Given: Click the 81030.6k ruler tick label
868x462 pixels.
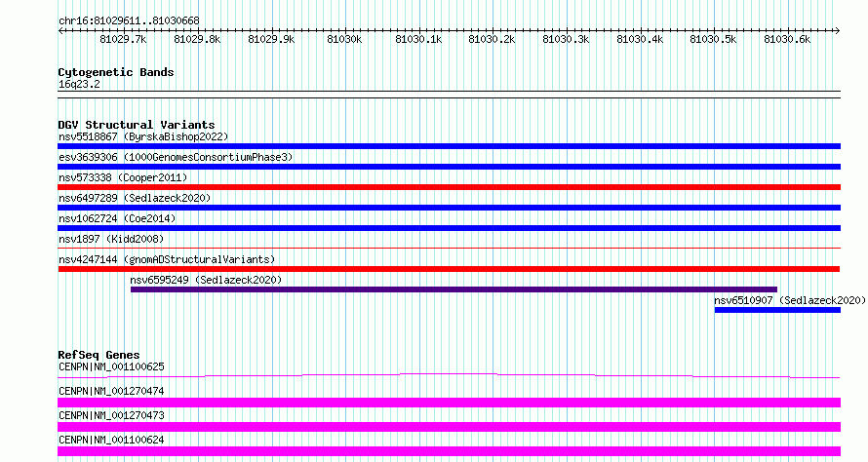Looking at the screenshot, I should (787, 39).
